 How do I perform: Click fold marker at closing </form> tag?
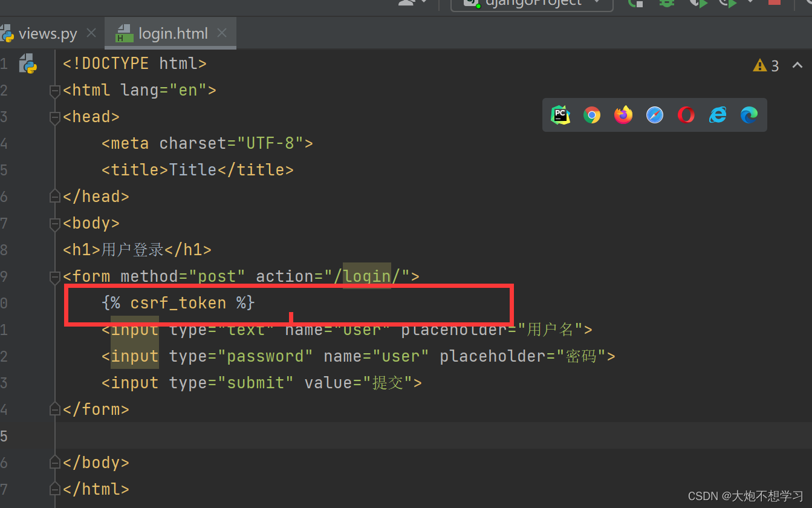(55, 409)
